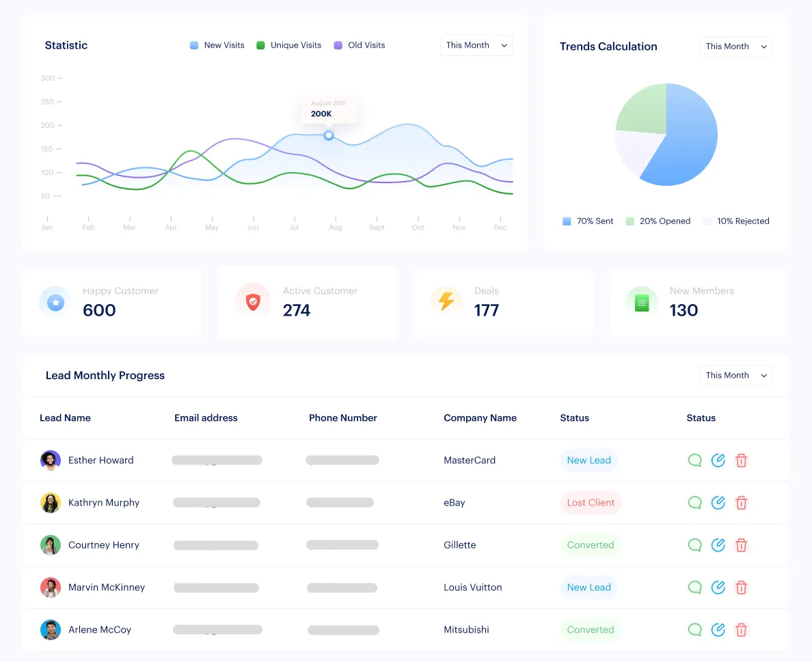The width and height of the screenshot is (812, 662).
Task: Click the Happy Customer star icon
Action: [55, 301]
